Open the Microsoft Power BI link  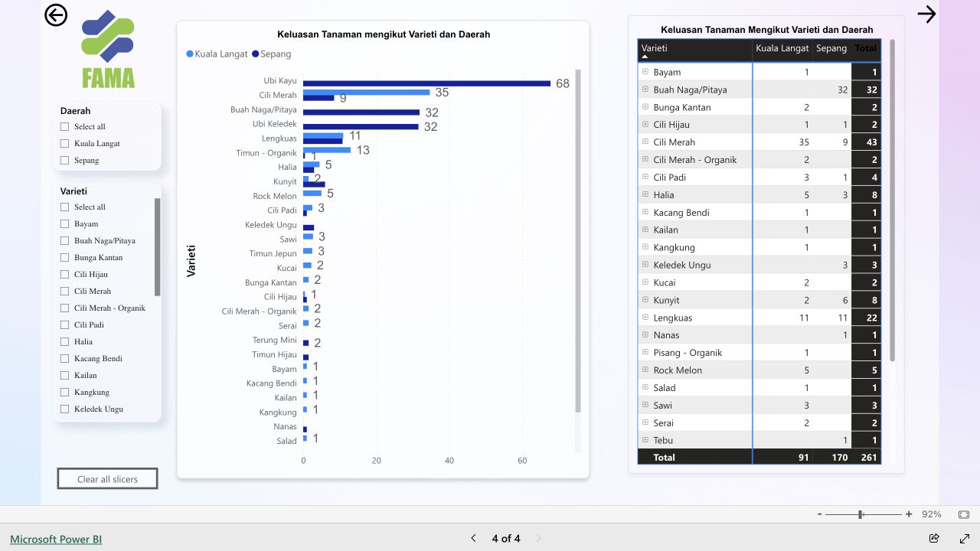[x=56, y=540]
